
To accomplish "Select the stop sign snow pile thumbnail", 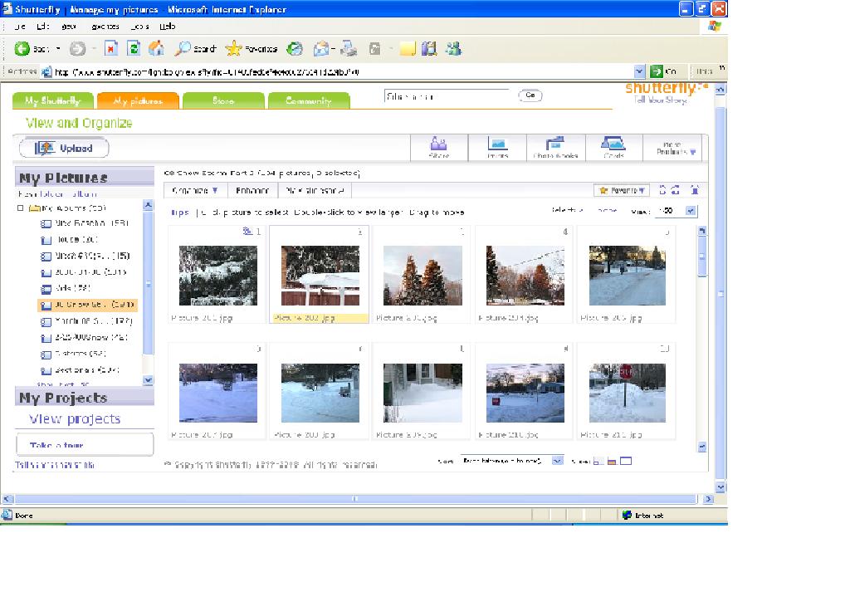I will (x=627, y=392).
